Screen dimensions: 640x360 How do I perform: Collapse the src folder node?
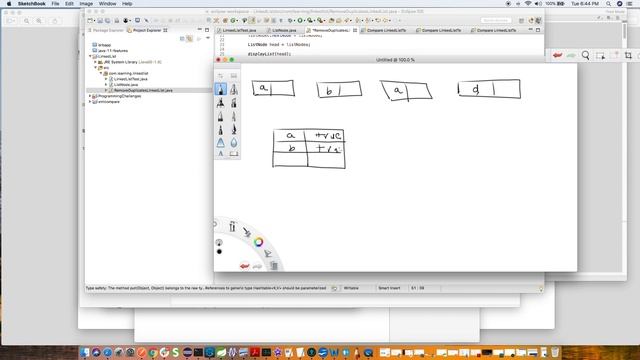pos(95,68)
